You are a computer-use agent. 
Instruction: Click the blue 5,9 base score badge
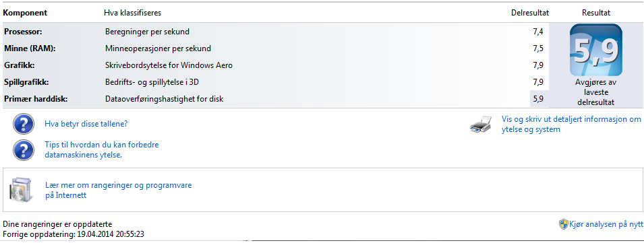[596, 50]
